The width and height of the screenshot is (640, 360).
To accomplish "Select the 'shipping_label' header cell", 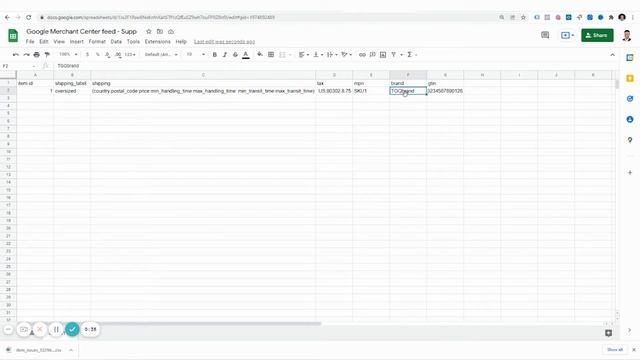I will click(x=72, y=83).
